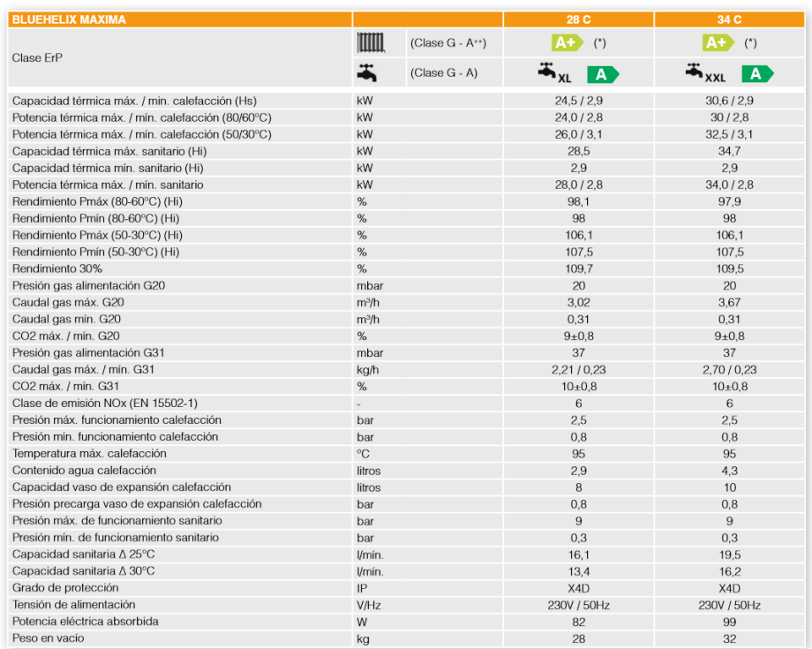The image size is (812, 649).
Task: Click the green A badge in 34 C column
Action: pos(756,74)
